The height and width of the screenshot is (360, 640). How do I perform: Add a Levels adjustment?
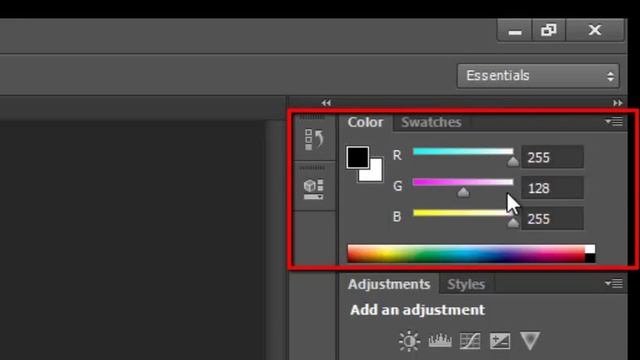[440, 340]
